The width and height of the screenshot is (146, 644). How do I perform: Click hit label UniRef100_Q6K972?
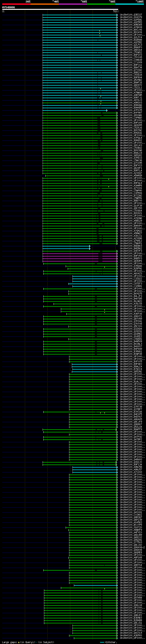[x=131, y=85]
